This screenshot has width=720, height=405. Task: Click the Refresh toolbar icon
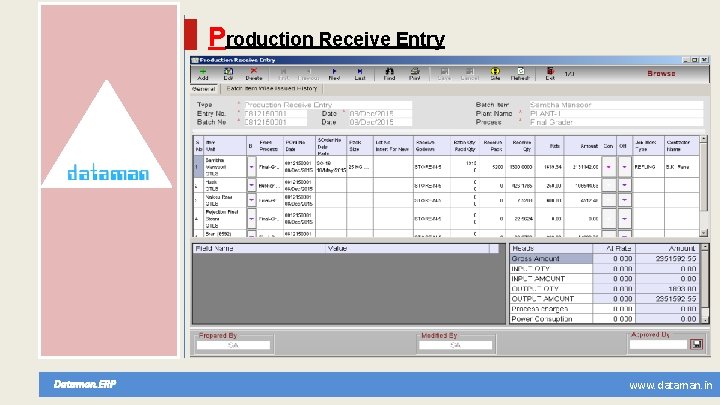(520, 73)
